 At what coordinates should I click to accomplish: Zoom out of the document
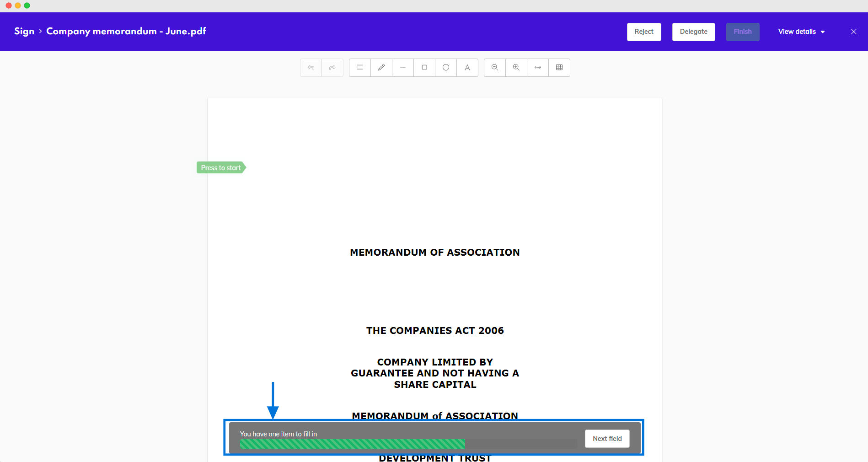(494, 67)
